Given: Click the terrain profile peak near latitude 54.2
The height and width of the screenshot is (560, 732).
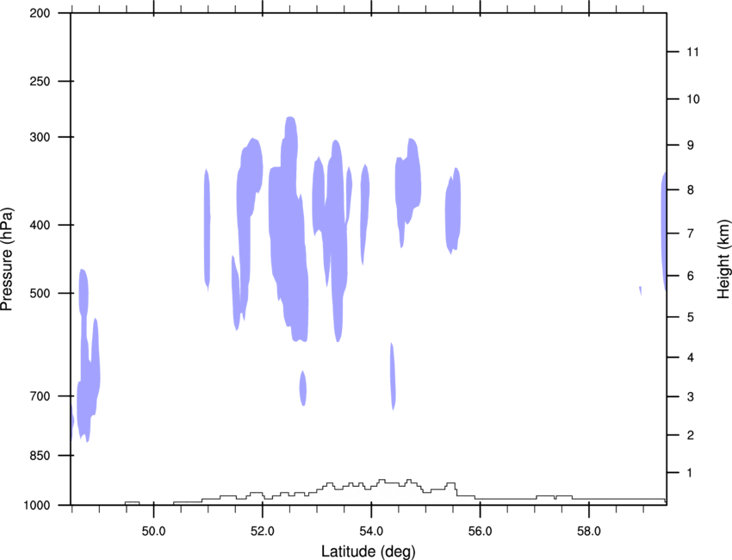Looking at the screenshot, I should pos(382,481).
